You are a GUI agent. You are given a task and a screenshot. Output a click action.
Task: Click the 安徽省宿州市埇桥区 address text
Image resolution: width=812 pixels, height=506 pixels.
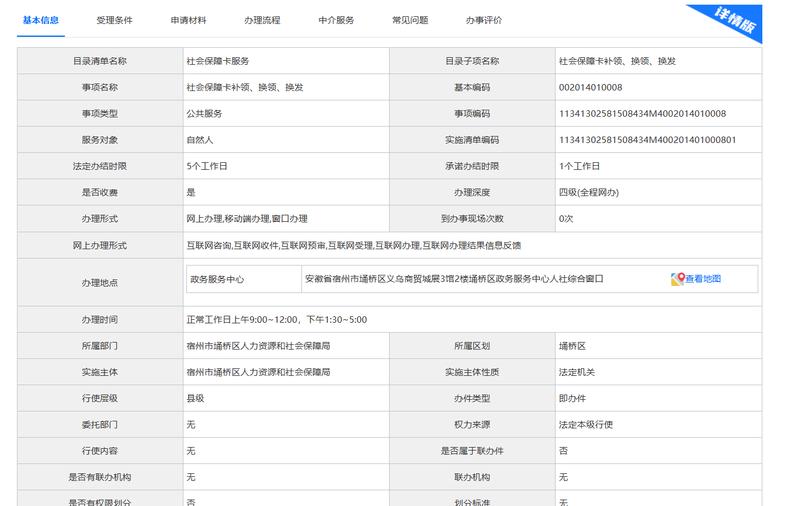pyautogui.click(x=454, y=279)
